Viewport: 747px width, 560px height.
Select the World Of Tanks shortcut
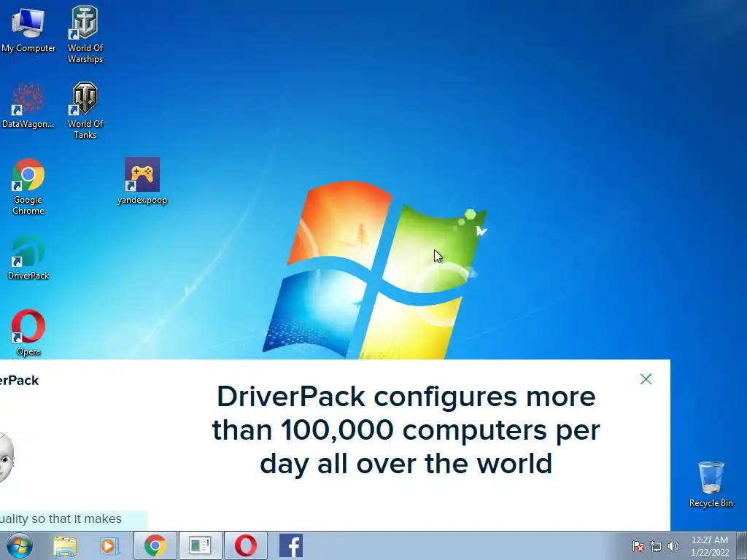[x=85, y=111]
